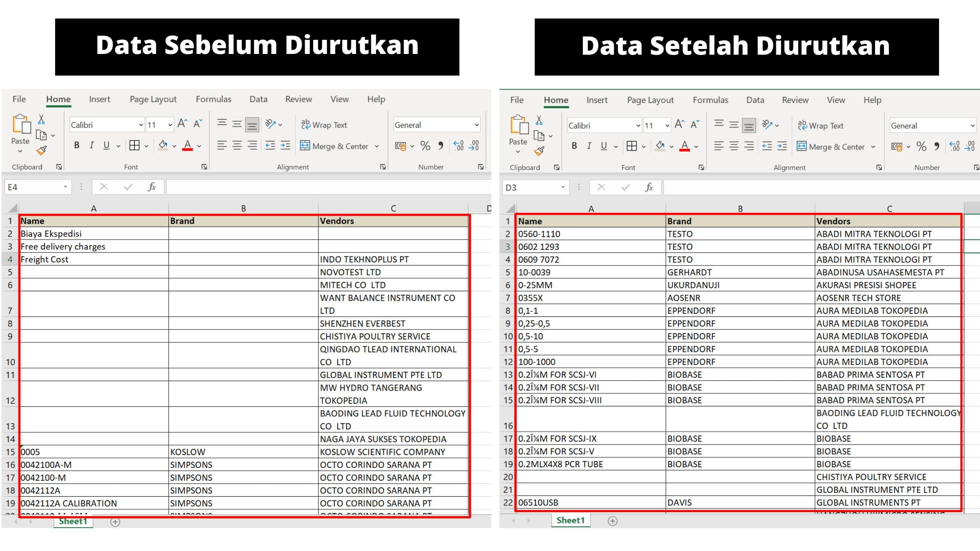Toggle Bold in right Excel window
The image size is (980, 551).
click(x=574, y=146)
